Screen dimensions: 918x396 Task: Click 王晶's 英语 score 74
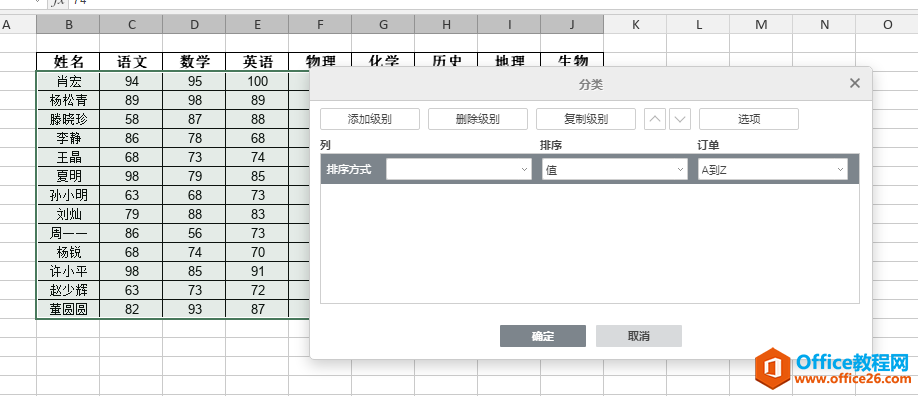[258, 157]
